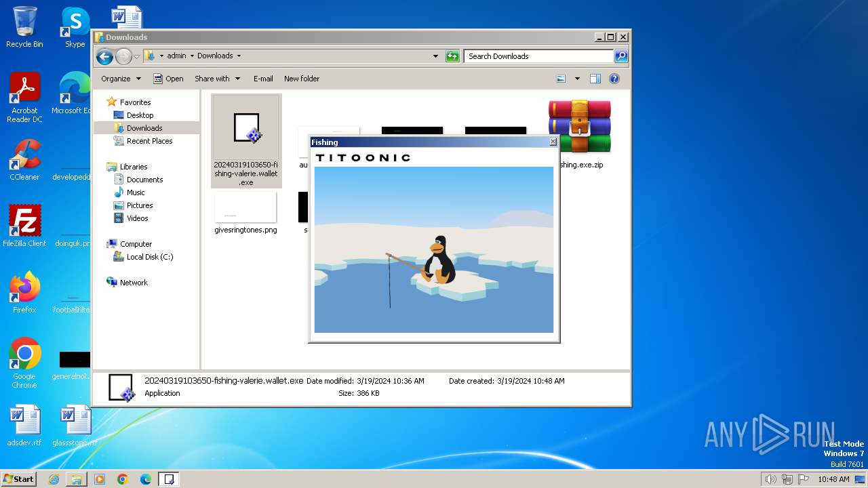Viewport: 868px width, 488px height.
Task: Click Windows Explorer taskbar button
Action: pos(77,479)
